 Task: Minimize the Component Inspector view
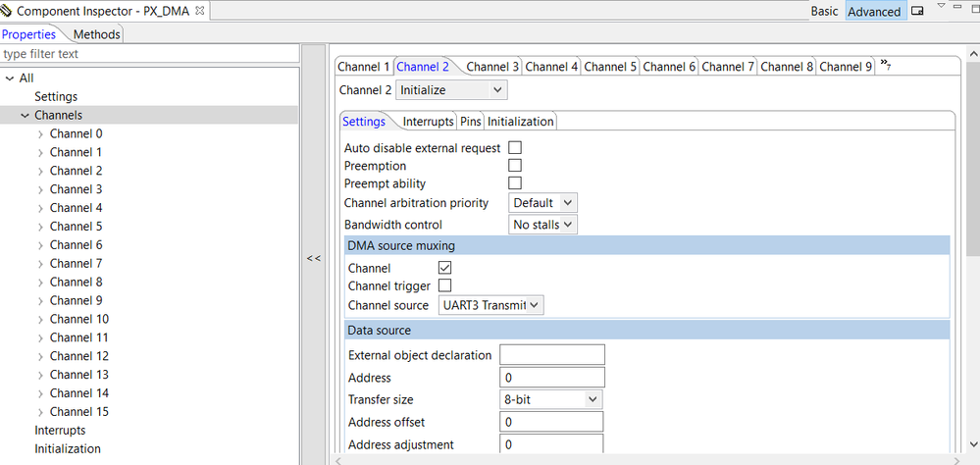tap(957, 8)
